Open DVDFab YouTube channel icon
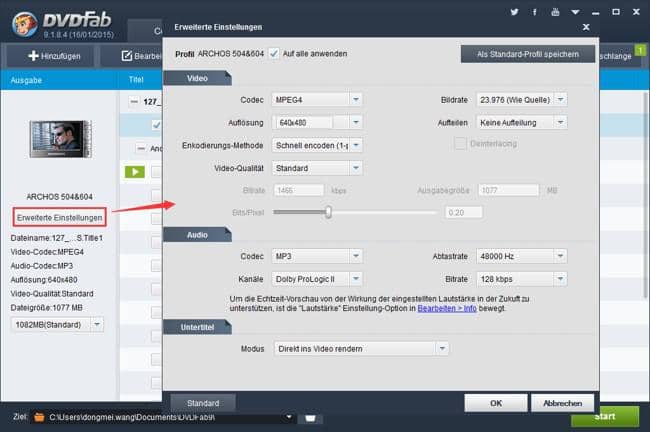 (555, 12)
